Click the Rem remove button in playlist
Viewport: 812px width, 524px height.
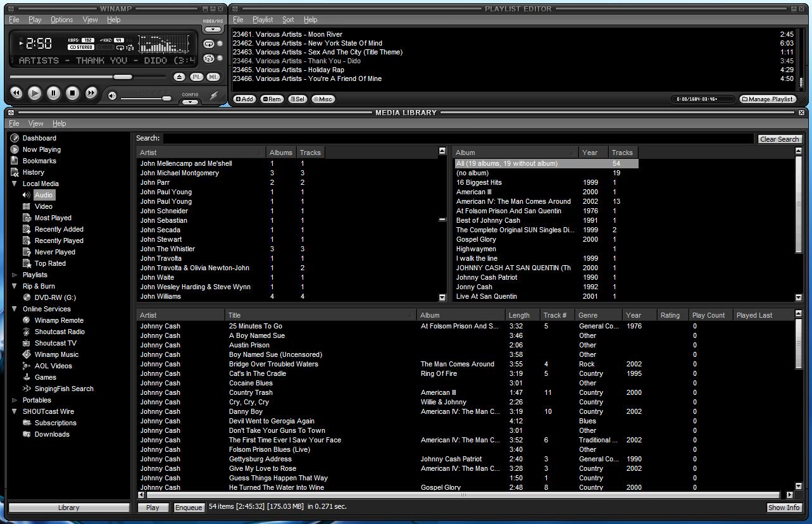[272, 99]
